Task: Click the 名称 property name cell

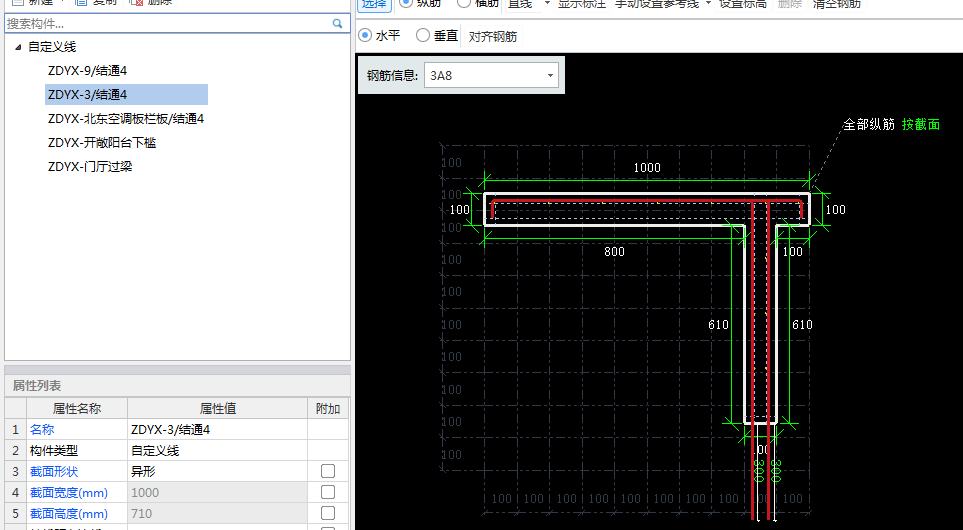Action: point(77,429)
